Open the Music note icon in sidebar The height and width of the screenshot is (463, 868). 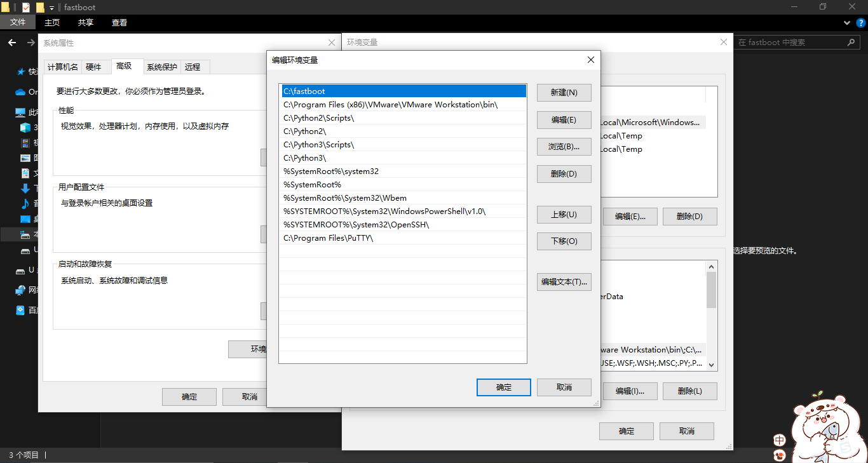(25, 204)
